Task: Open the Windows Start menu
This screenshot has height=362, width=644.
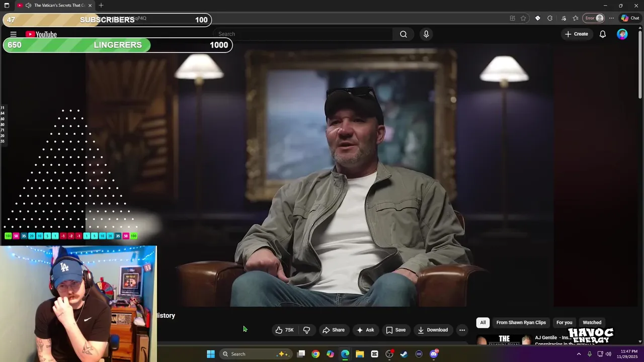Action: pos(211,354)
